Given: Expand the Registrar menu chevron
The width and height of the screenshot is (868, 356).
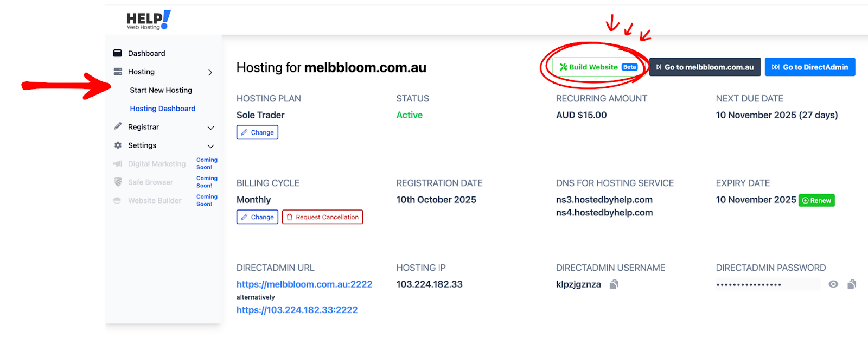Looking at the screenshot, I should click(210, 128).
